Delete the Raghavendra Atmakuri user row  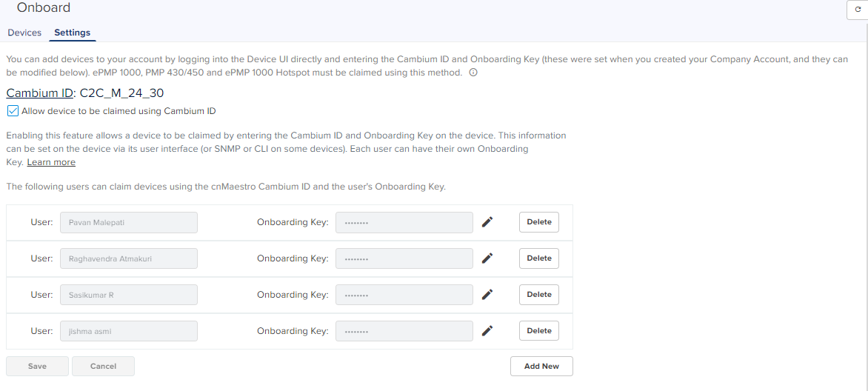[x=538, y=258]
